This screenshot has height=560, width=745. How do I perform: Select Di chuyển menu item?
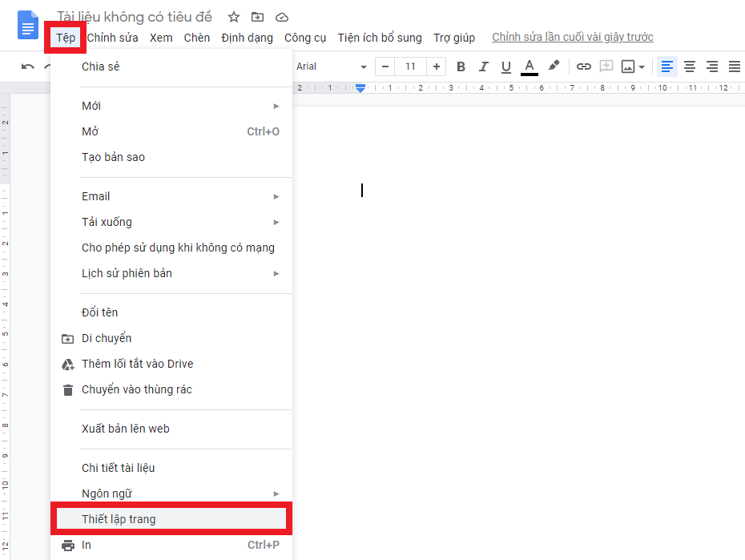[x=171, y=338]
